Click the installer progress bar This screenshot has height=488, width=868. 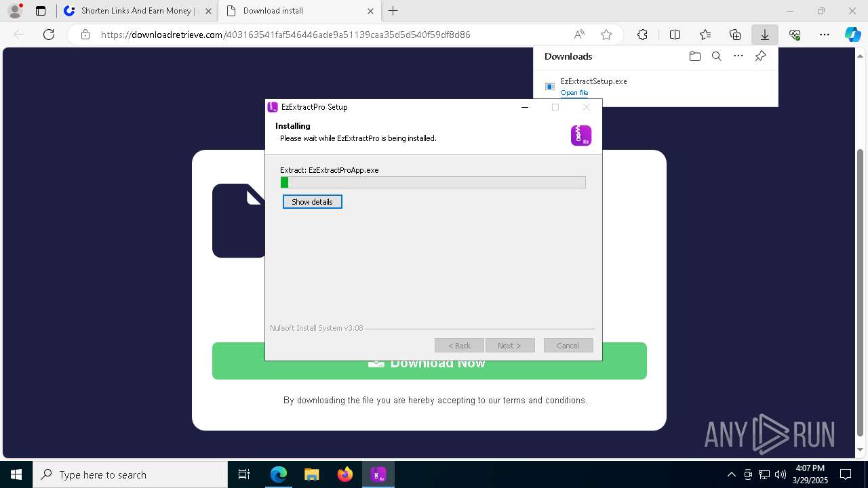click(x=433, y=182)
